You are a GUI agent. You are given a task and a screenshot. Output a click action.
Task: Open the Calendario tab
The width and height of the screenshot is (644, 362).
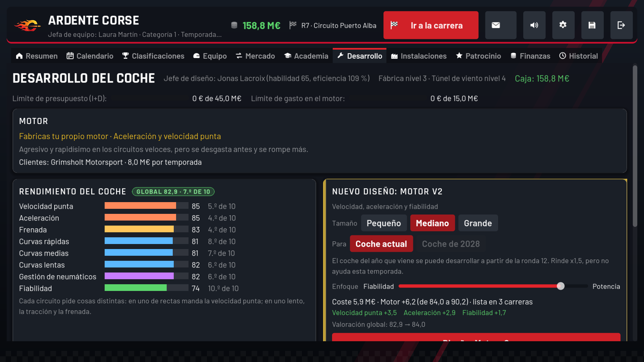pos(90,56)
